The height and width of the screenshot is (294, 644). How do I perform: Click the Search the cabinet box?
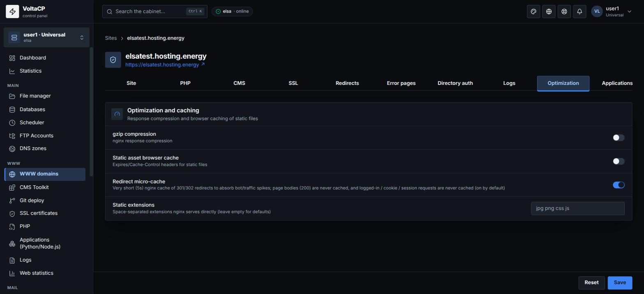(155, 11)
